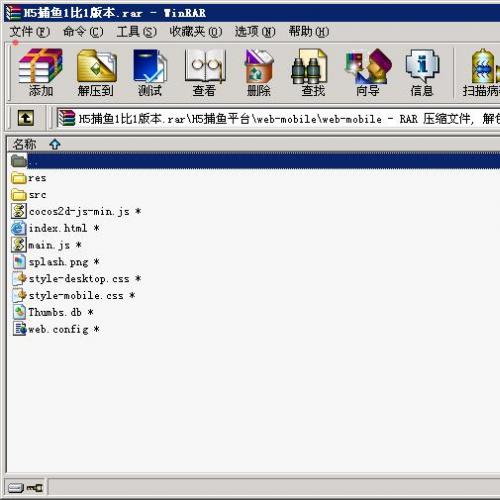
Task: Go up one folder level button
Action: point(26,118)
